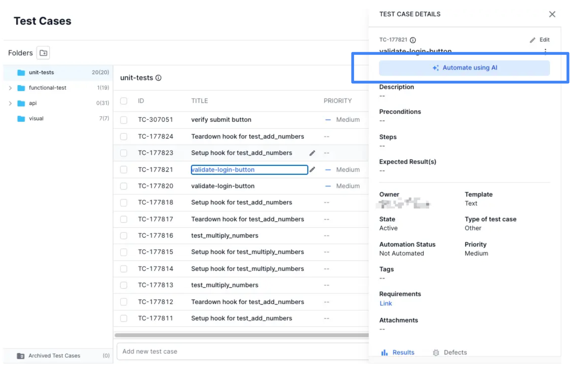Open the Requirements Link
Screen dimensions: 588x370
(x=385, y=303)
